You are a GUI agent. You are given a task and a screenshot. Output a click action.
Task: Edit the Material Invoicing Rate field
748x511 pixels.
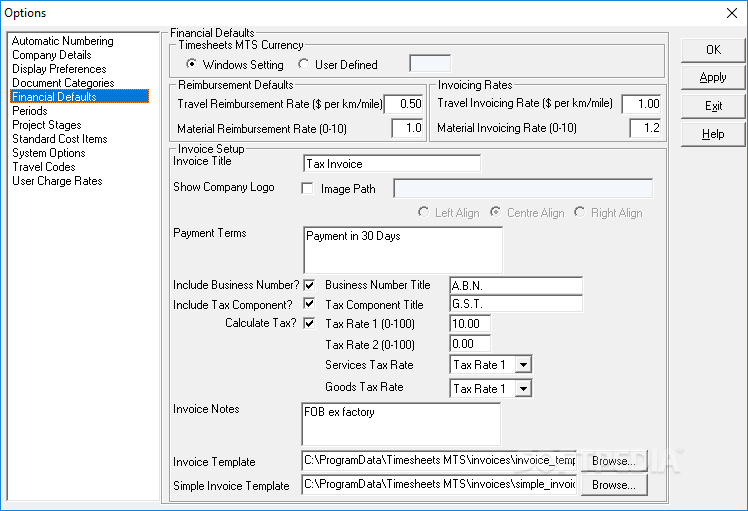click(645, 128)
